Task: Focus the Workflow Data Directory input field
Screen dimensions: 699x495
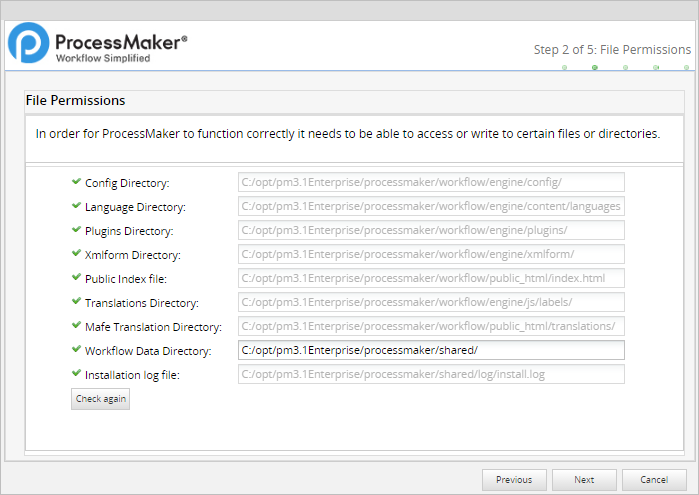Action: pos(431,350)
